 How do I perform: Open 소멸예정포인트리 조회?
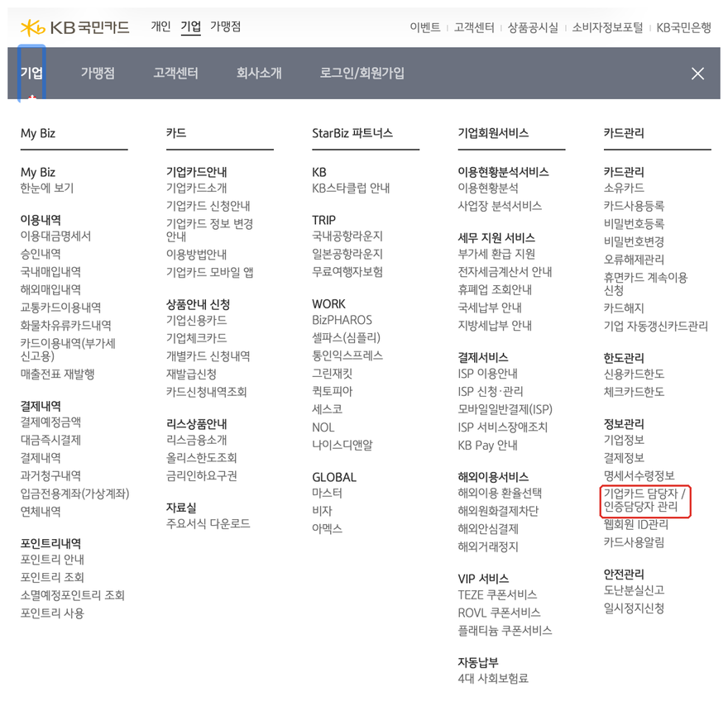[x=73, y=595]
